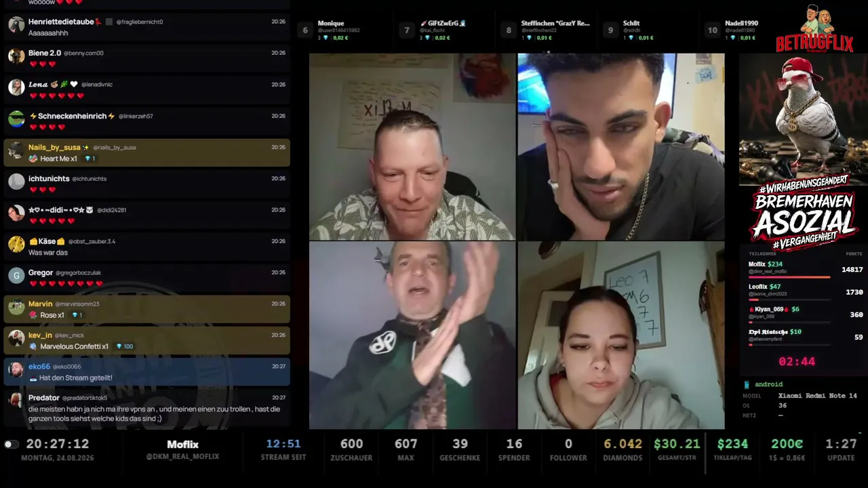Image resolution: width=868 pixels, height=488 pixels.
Task: Click the $234 TikLeap/Tag value
Action: [x=732, y=444]
